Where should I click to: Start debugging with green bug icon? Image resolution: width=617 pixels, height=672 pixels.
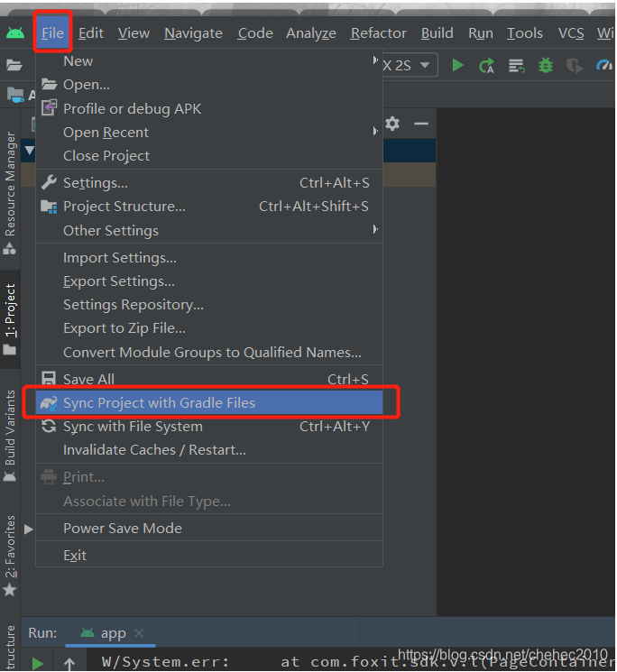point(546,66)
